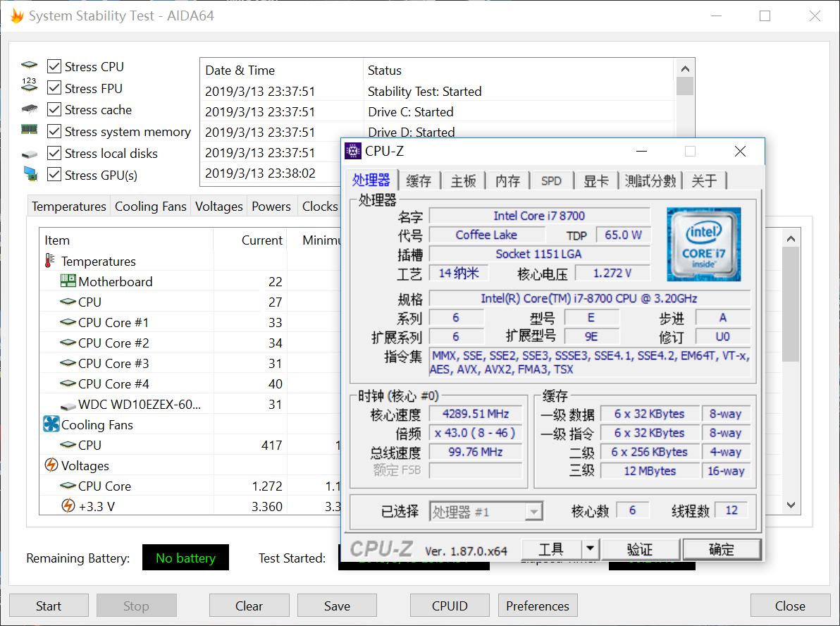Image resolution: width=840 pixels, height=626 pixels.
Task: Disable the Stress GPU(s) checkbox
Action: (54, 175)
